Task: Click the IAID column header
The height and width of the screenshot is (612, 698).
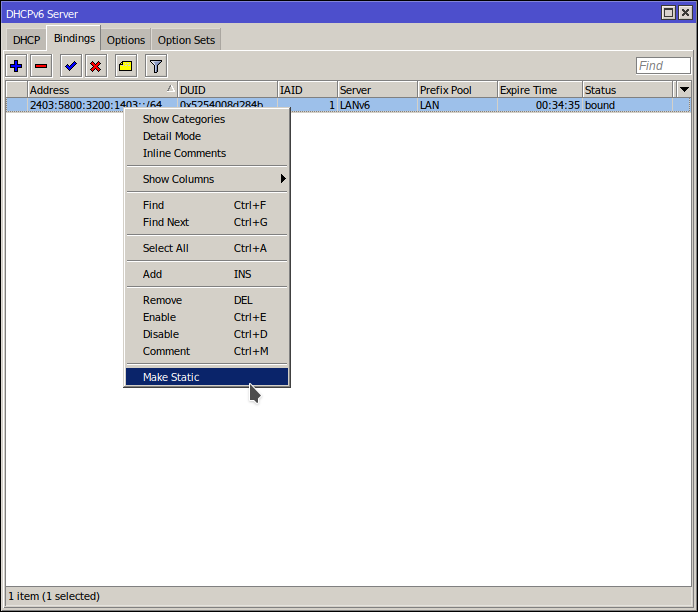Action: point(307,90)
